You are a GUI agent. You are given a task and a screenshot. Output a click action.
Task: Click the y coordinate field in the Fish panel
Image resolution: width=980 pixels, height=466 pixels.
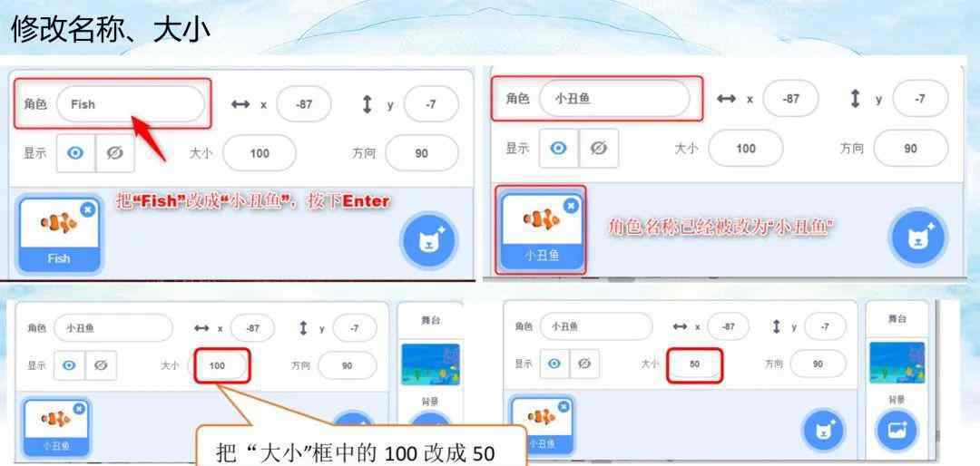pos(431,104)
